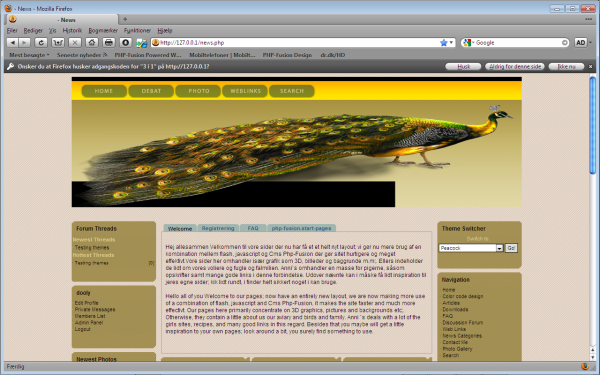Viewport: 600px width, 375px height.
Task: Expand the Theme Switcher Peacock dropdown
Action: tap(499, 248)
